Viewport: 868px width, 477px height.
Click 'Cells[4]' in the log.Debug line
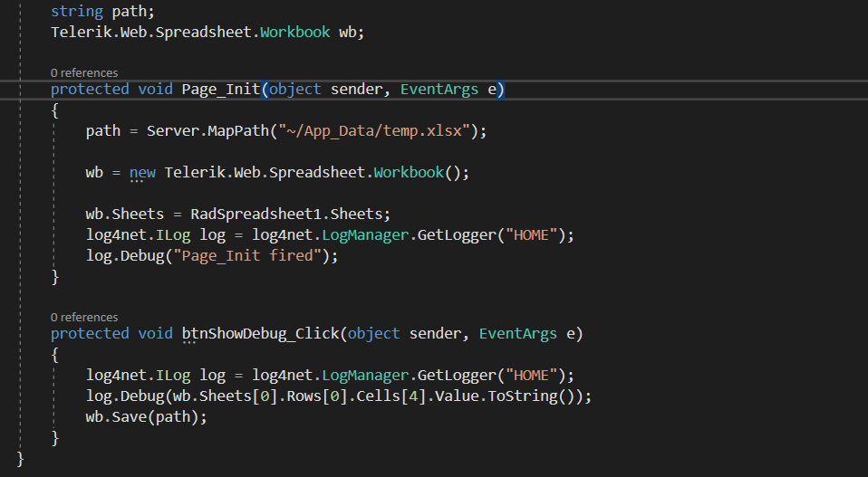click(391, 396)
